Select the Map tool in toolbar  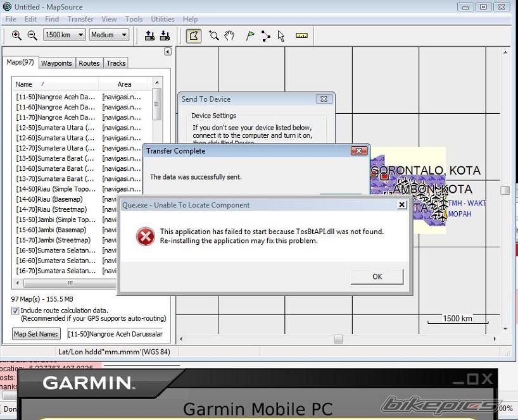[x=194, y=35]
